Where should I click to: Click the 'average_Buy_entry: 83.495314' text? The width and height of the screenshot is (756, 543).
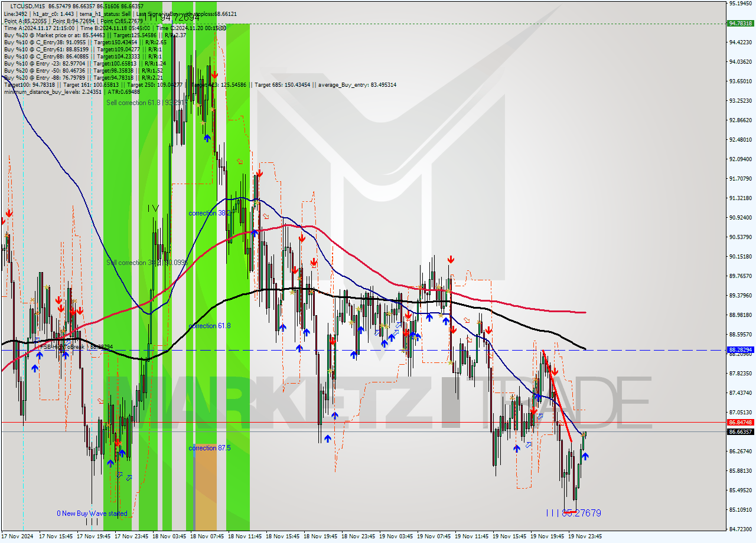click(x=357, y=84)
